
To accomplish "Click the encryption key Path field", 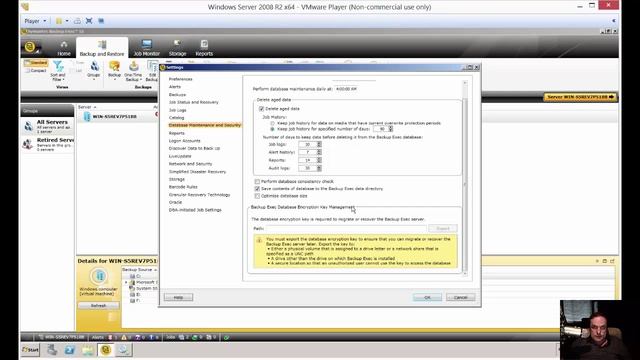I will [346, 229].
